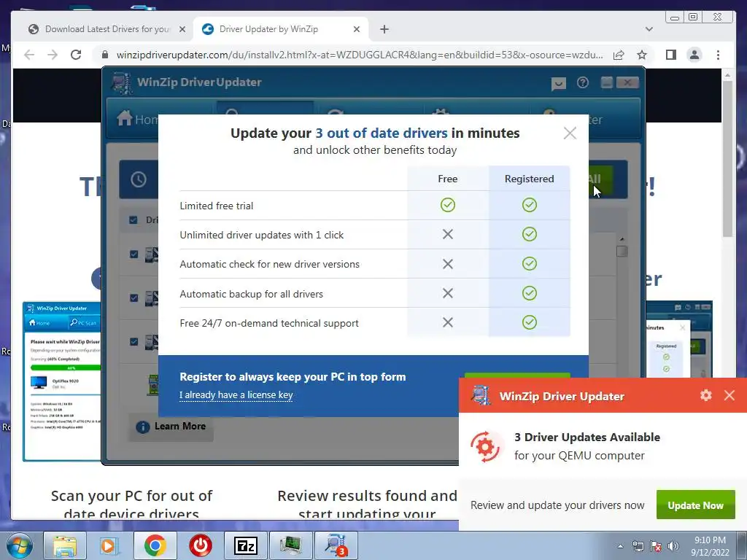Open Windows Explorer from taskbar

(65, 545)
